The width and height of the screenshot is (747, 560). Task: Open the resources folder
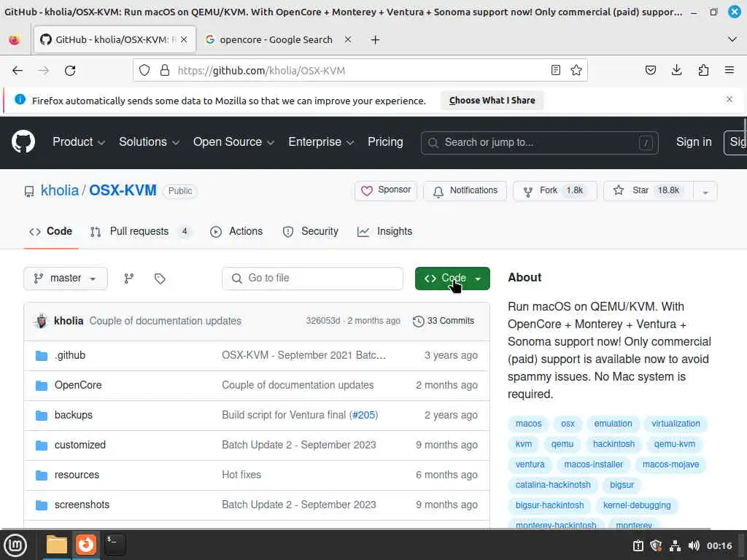point(77,475)
